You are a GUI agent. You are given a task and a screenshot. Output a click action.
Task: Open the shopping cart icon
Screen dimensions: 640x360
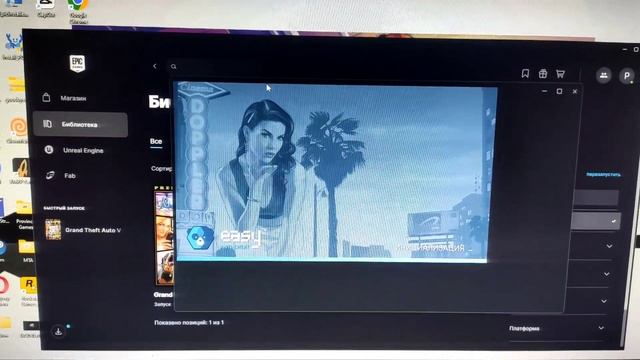pos(560,74)
